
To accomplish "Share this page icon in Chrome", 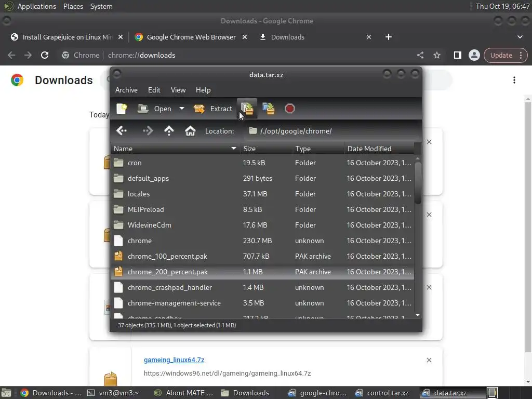I will 420,55.
